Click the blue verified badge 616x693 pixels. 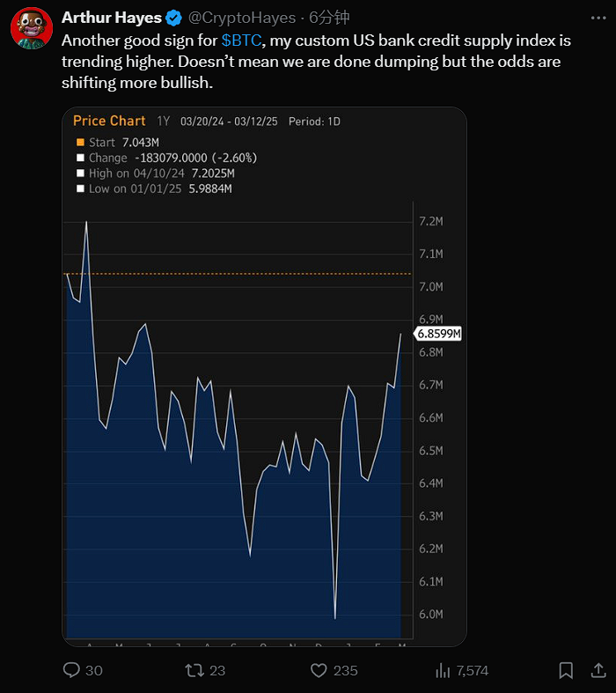click(175, 18)
